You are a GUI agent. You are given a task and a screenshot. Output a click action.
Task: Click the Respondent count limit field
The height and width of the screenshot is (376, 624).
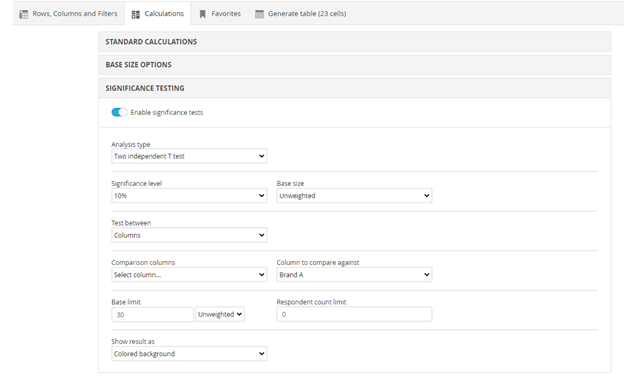tap(354, 314)
